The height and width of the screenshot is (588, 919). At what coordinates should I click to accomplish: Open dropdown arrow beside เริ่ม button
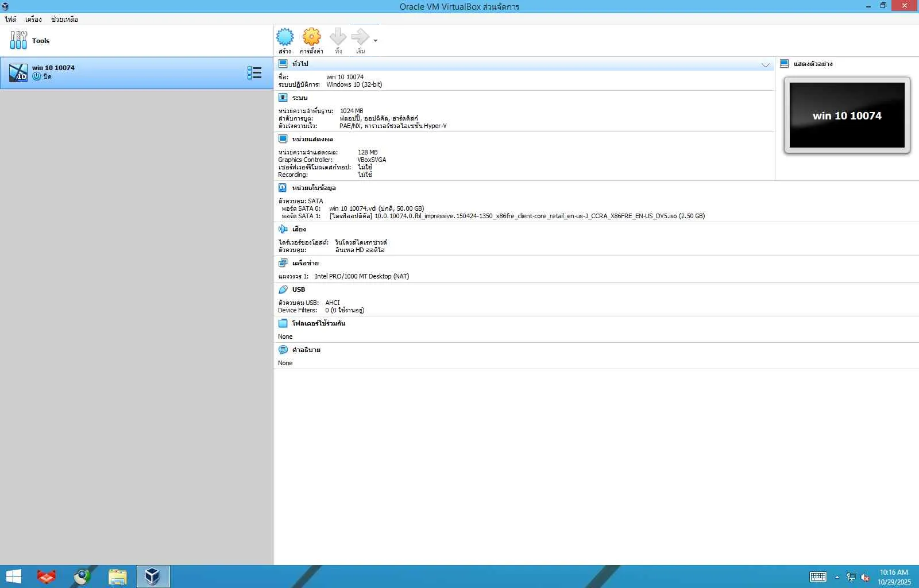tap(375, 41)
